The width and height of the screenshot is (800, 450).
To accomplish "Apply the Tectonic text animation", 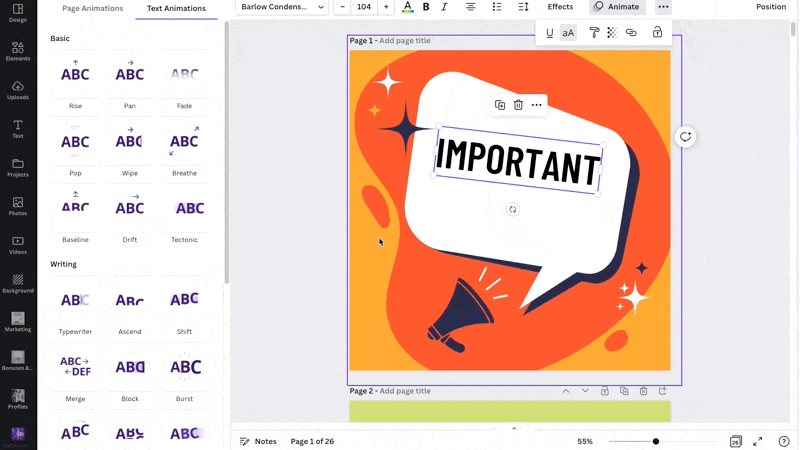I will point(184,214).
